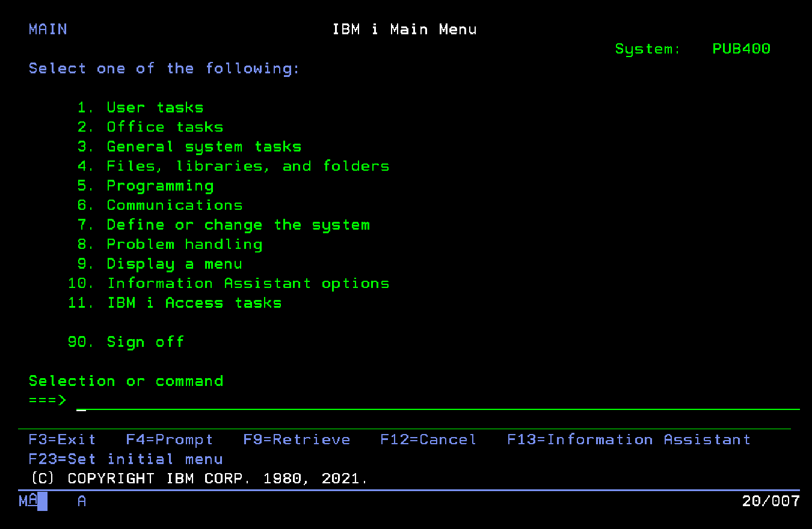Select Information Assistant options entry

coord(247,283)
